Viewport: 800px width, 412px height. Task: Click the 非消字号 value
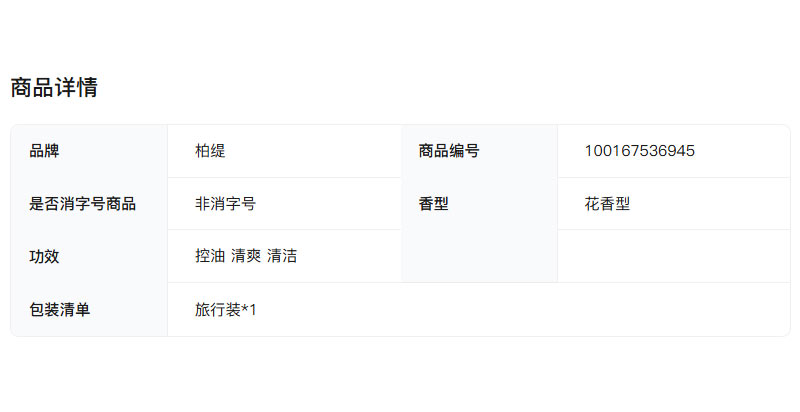click(225, 204)
